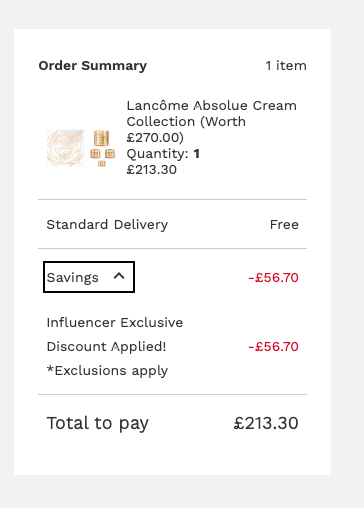Click the £213.30 price under Quantity
Image resolution: width=364 pixels, height=508 pixels.
(152, 170)
